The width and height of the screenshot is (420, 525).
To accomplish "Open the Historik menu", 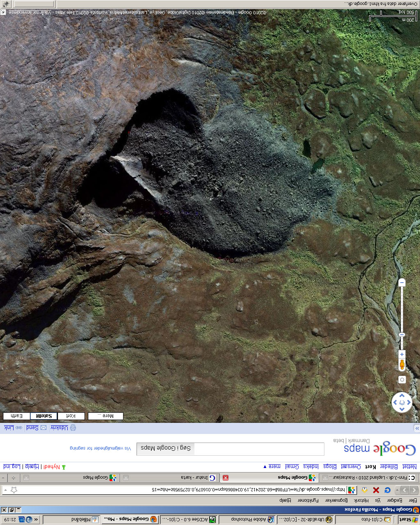I will click(x=361, y=500).
